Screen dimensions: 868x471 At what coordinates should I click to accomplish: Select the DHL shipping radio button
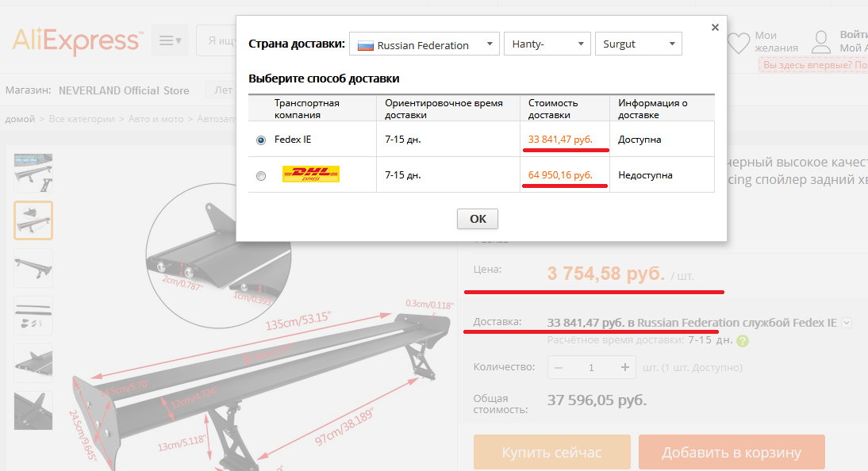[x=261, y=176]
